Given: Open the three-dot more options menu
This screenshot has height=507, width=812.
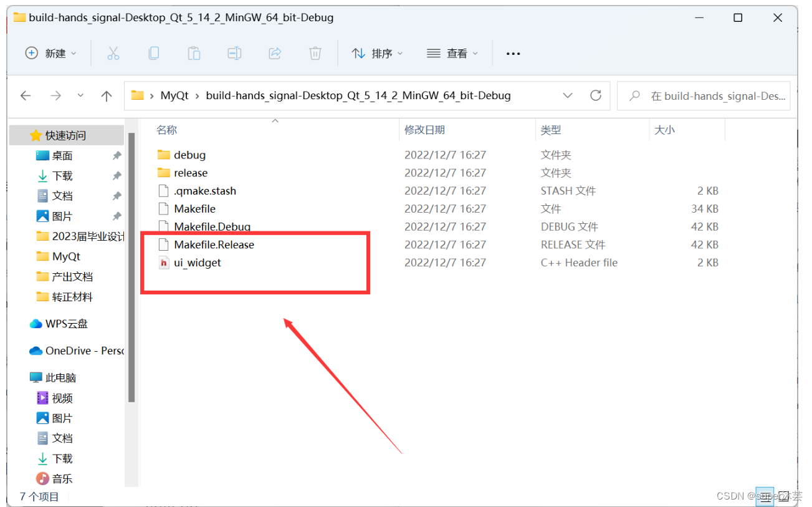Looking at the screenshot, I should 513,54.
